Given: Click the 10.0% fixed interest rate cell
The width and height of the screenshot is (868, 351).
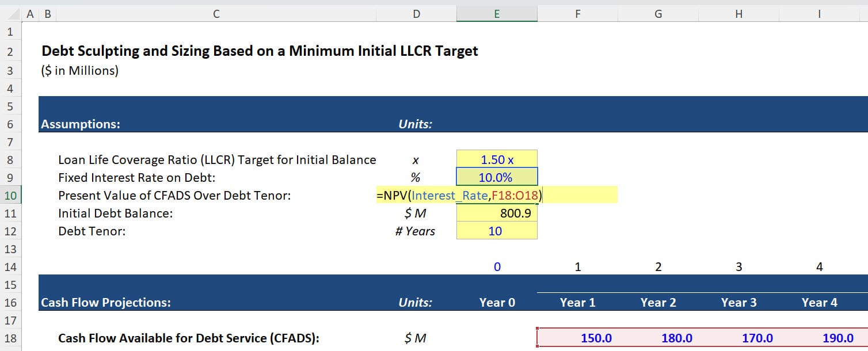Looking at the screenshot, I should (x=496, y=177).
